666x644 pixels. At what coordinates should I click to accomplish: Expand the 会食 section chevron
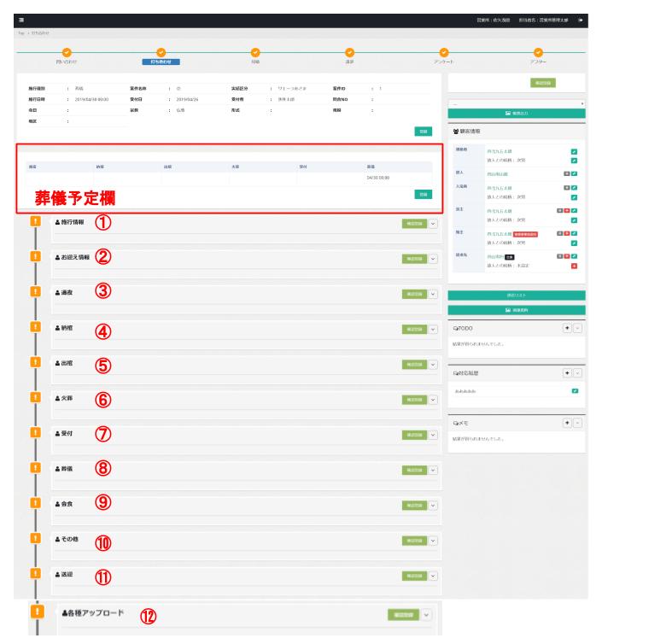432,506
